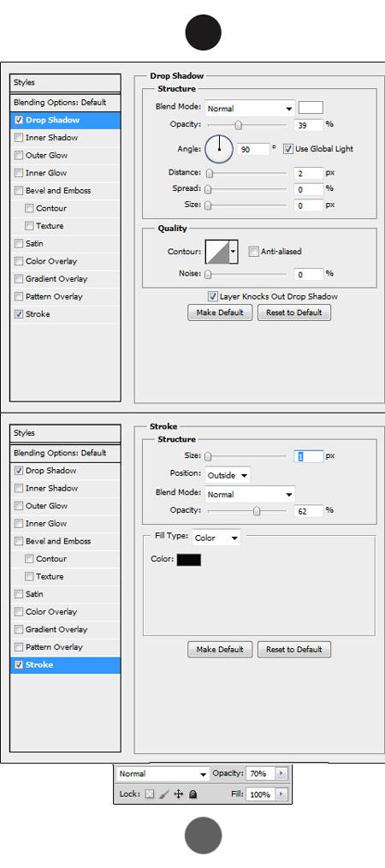Adjust the drop shadow Opacity slider handle
The image size is (385, 868).
pyautogui.click(x=239, y=126)
